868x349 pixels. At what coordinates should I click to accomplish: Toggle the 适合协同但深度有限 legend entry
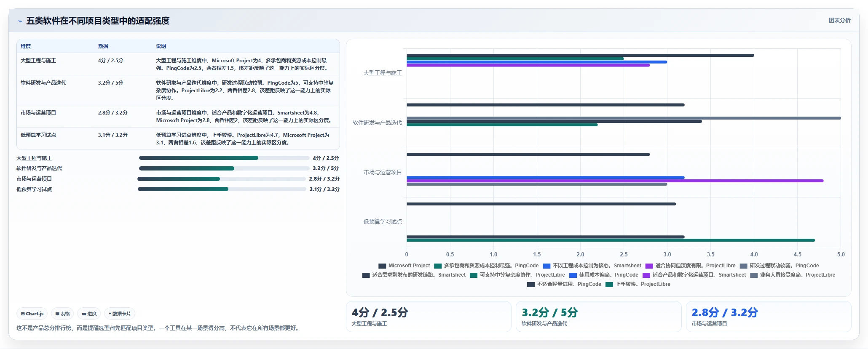pyautogui.click(x=690, y=266)
